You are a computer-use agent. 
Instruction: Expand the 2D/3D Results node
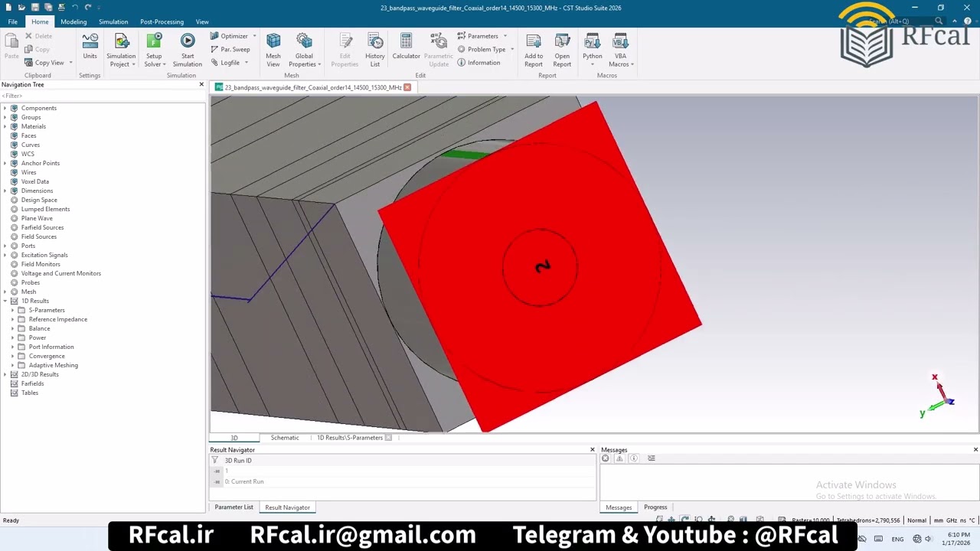(5, 374)
